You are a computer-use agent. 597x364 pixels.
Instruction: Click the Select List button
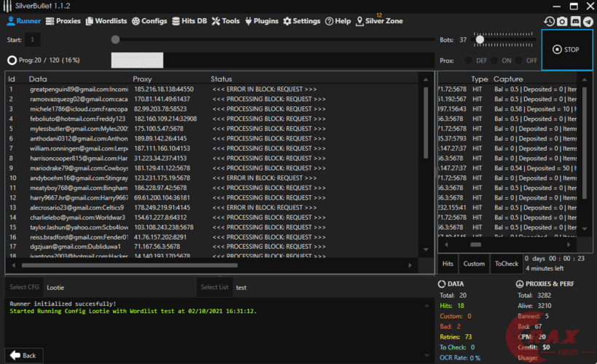214,288
